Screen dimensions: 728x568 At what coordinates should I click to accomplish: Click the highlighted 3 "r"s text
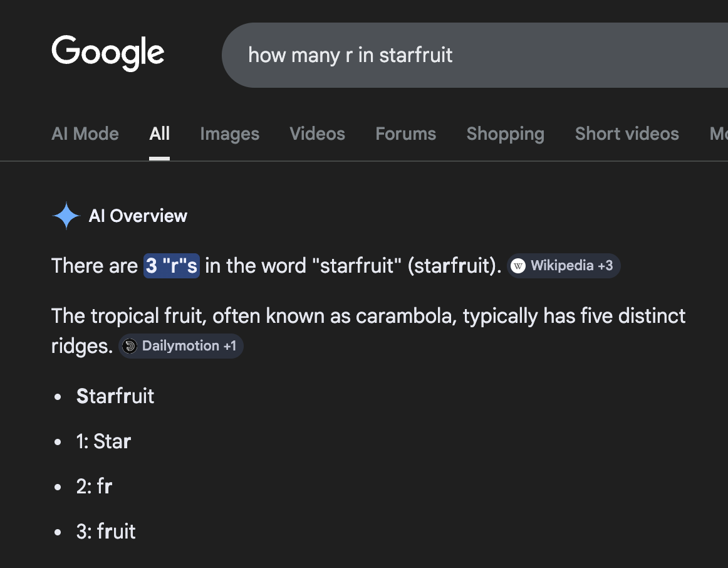[172, 266]
